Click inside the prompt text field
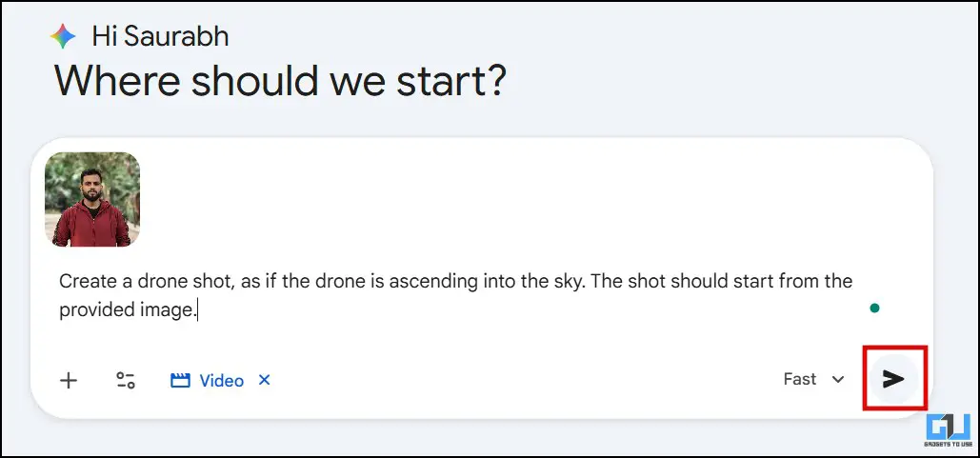 pos(457,295)
